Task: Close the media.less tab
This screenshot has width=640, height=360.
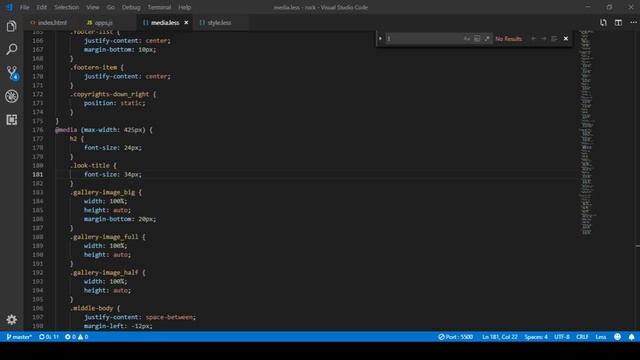Action: (x=186, y=23)
